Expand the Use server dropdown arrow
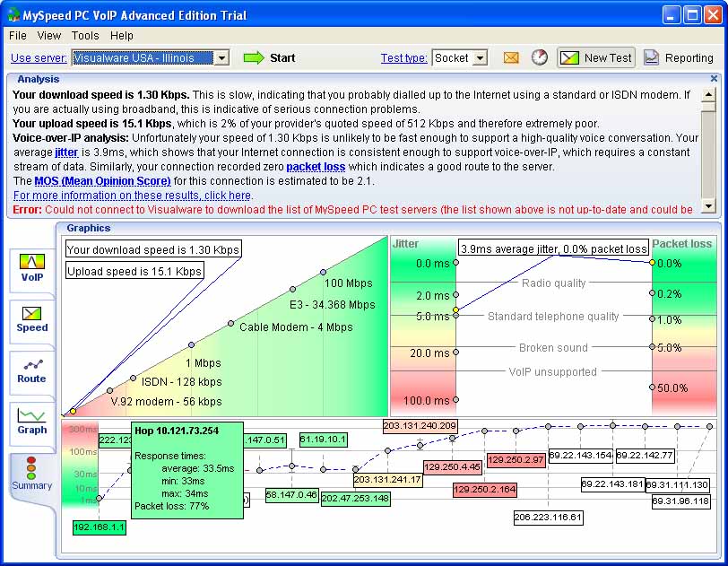The width and height of the screenshot is (728, 566). pyautogui.click(x=222, y=58)
